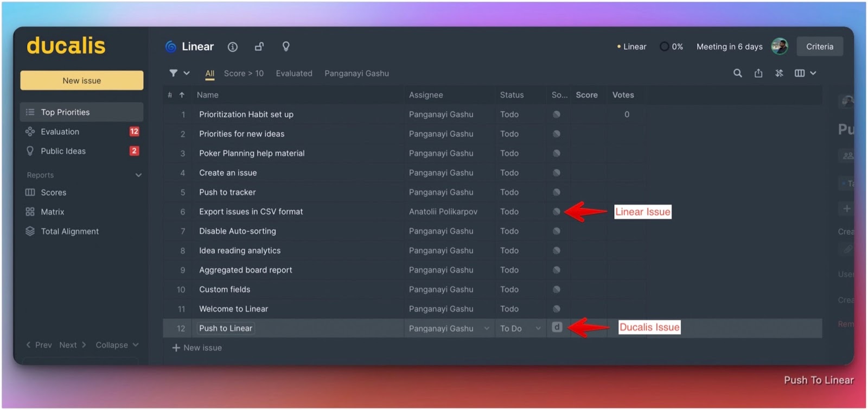Click the Linear swirl board logo
The image size is (868, 410).
[171, 47]
